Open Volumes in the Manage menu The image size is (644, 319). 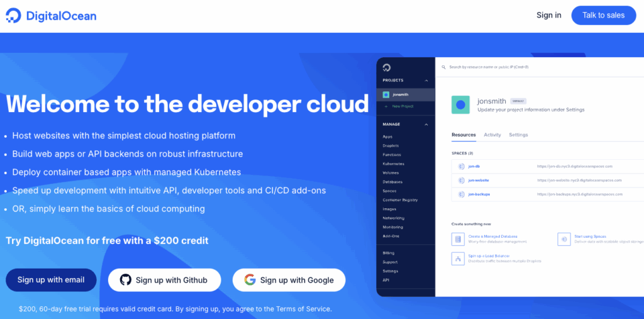click(390, 172)
